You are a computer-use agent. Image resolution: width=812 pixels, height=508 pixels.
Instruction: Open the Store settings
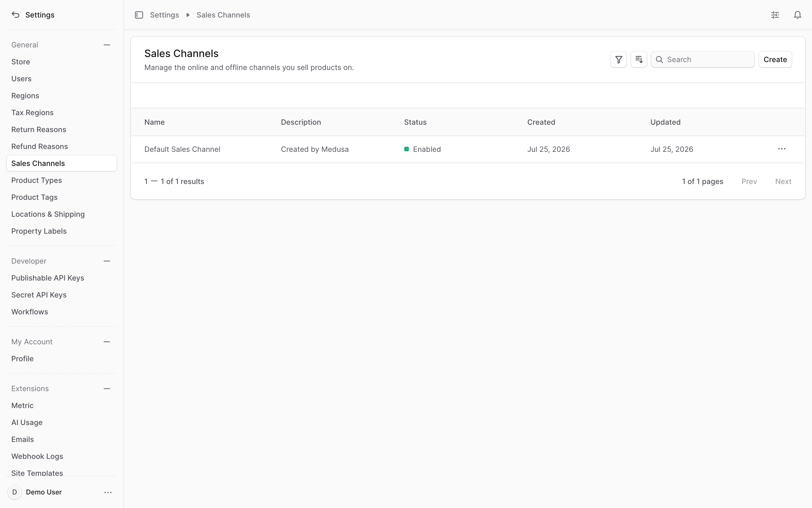62,62
